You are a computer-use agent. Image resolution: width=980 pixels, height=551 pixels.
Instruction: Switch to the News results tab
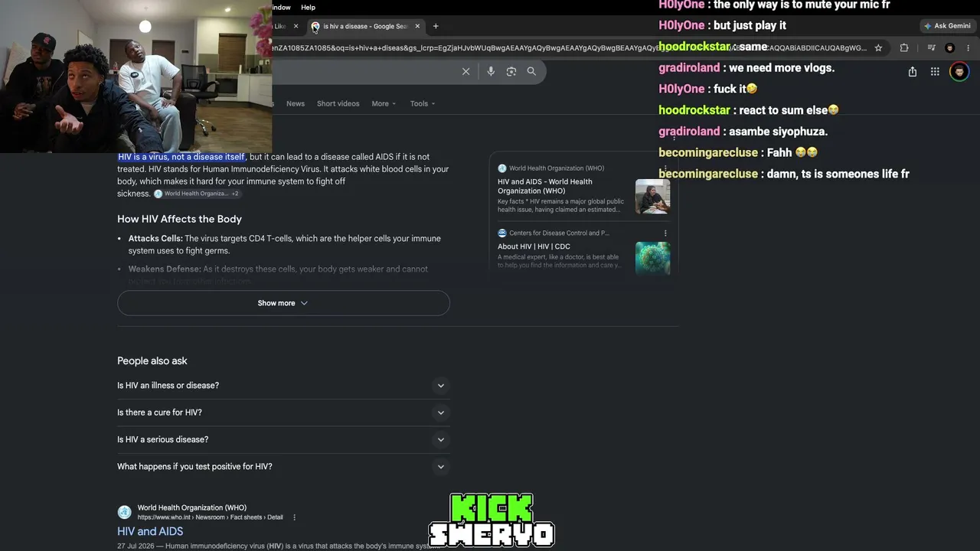pos(296,103)
